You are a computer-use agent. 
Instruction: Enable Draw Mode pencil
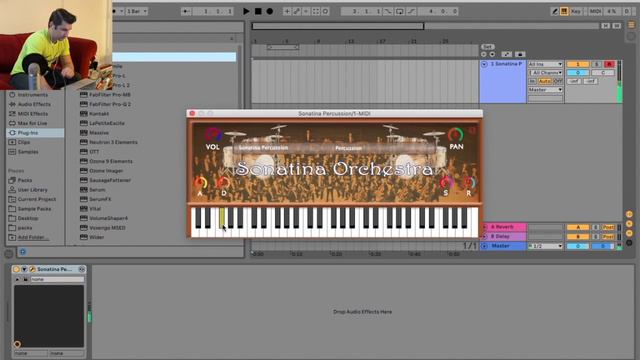[554, 11]
